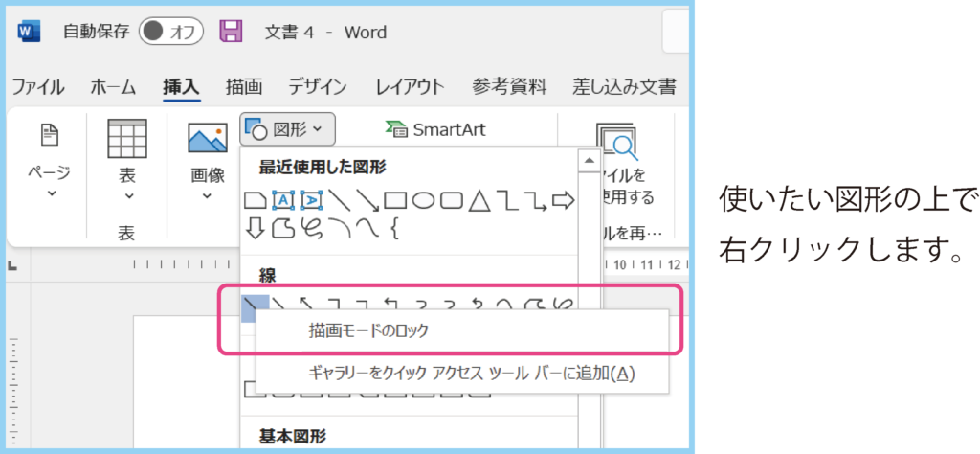Open the ファイル tab

38,86
